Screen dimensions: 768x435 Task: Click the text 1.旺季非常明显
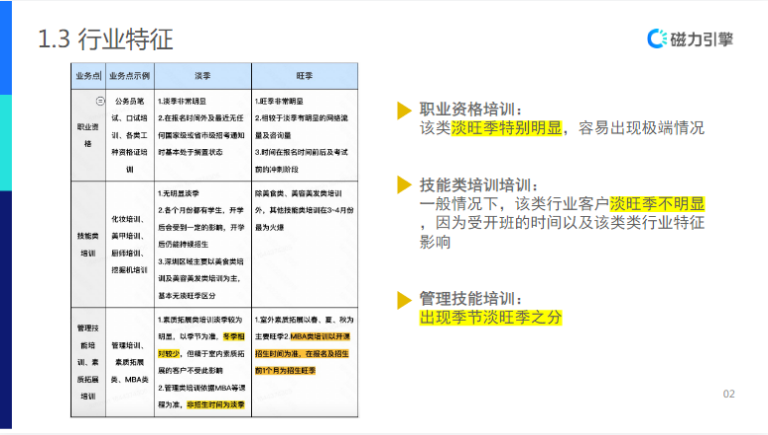(279, 101)
